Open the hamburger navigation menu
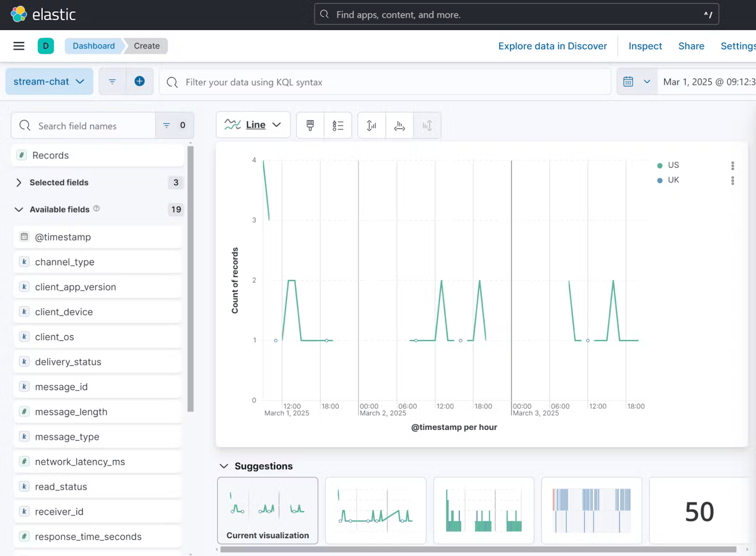 click(x=19, y=46)
